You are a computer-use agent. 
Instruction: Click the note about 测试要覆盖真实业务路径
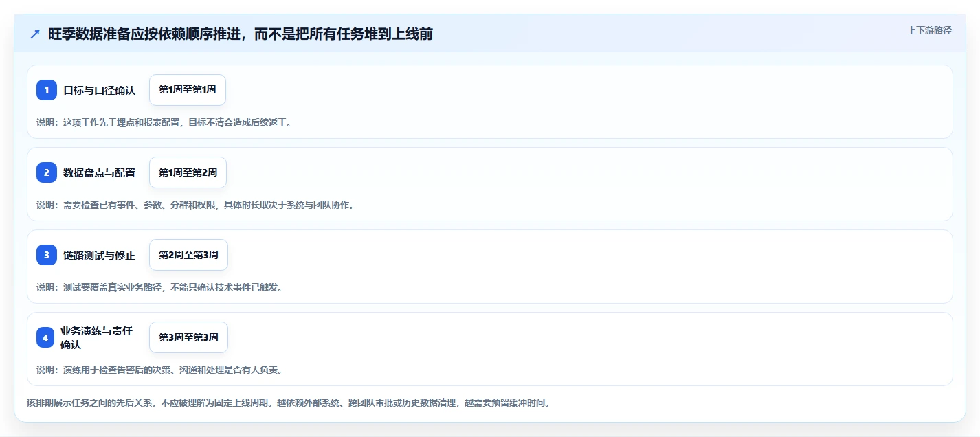click(x=159, y=287)
